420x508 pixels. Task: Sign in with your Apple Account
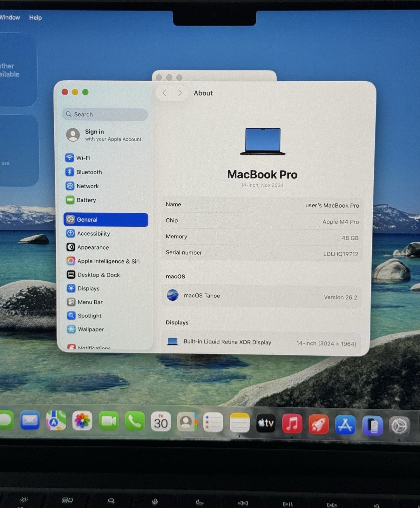click(x=104, y=135)
